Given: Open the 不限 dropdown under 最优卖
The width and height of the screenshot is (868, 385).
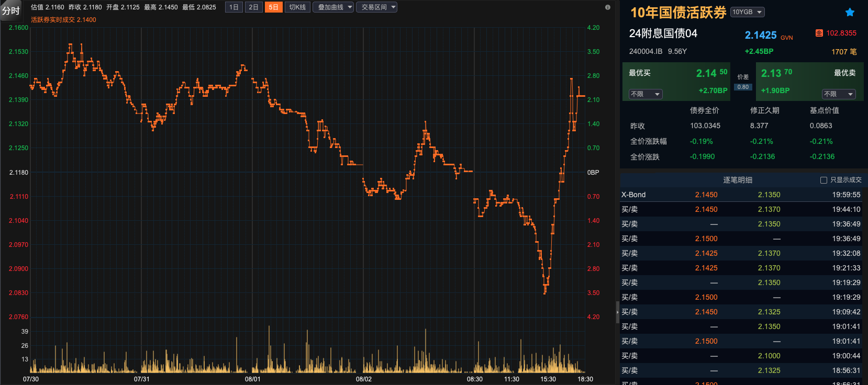Looking at the screenshot, I should point(838,94).
